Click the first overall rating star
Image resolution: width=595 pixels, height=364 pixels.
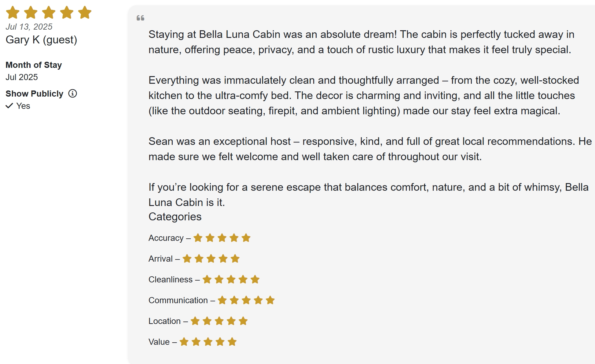pyautogui.click(x=13, y=13)
